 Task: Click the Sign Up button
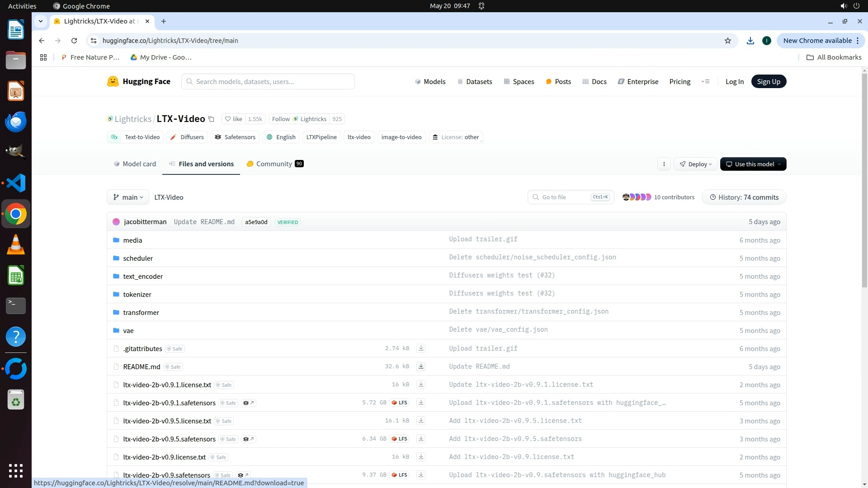pos(769,82)
